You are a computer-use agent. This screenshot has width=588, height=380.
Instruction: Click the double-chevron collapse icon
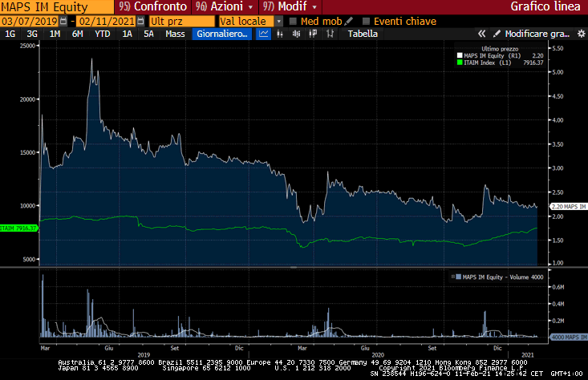[482, 34]
